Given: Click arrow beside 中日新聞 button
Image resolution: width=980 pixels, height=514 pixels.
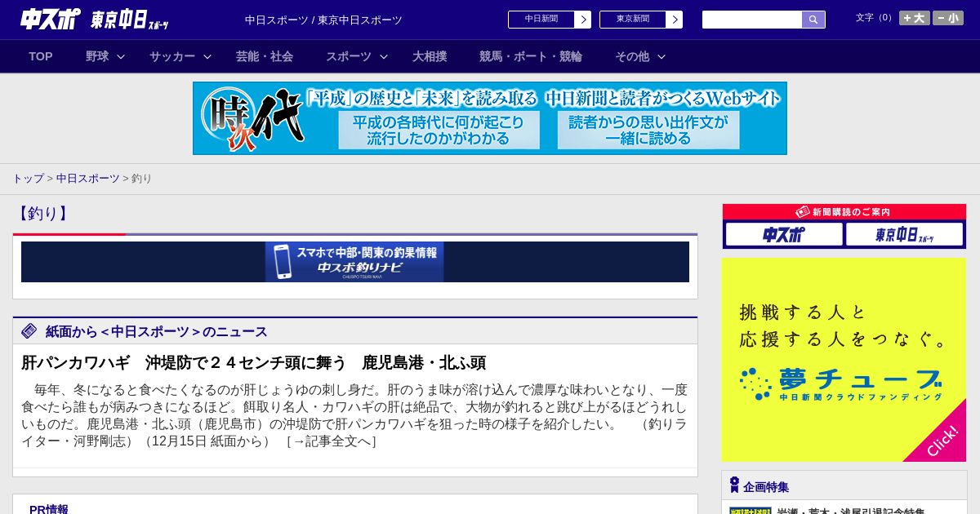Looking at the screenshot, I should click(582, 20).
